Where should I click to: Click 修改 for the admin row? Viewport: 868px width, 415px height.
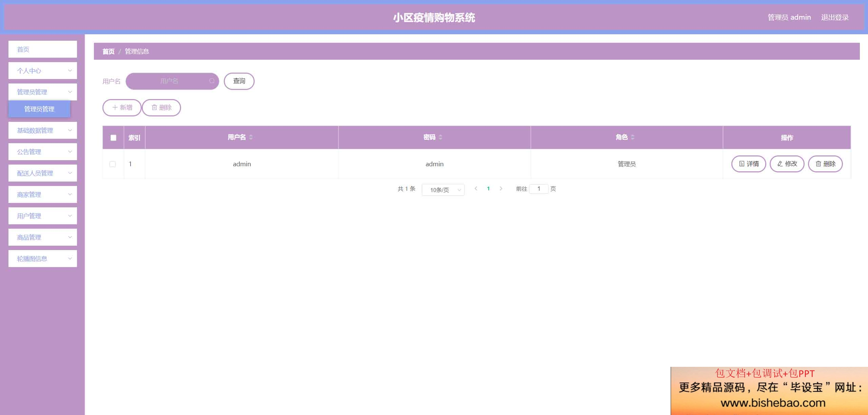pos(787,164)
